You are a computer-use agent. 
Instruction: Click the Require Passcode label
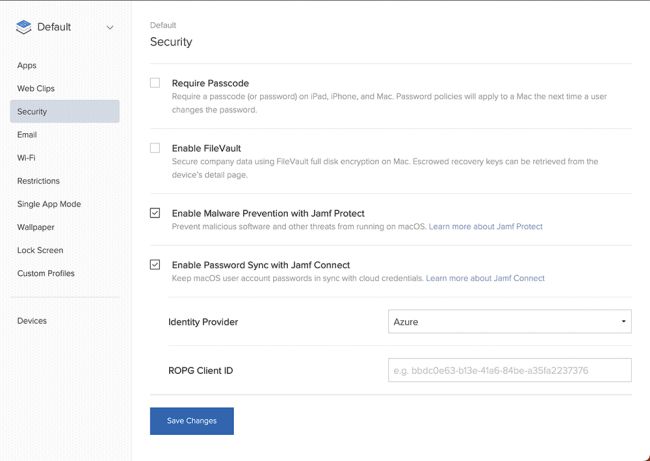point(210,83)
